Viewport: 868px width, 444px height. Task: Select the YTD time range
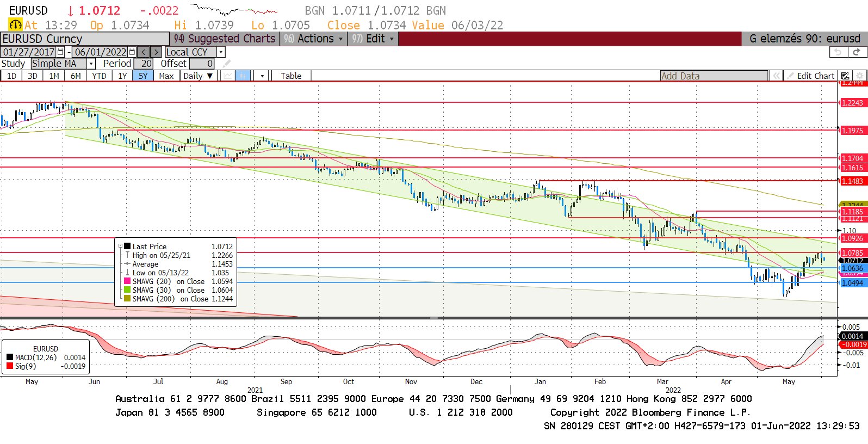[x=99, y=76]
